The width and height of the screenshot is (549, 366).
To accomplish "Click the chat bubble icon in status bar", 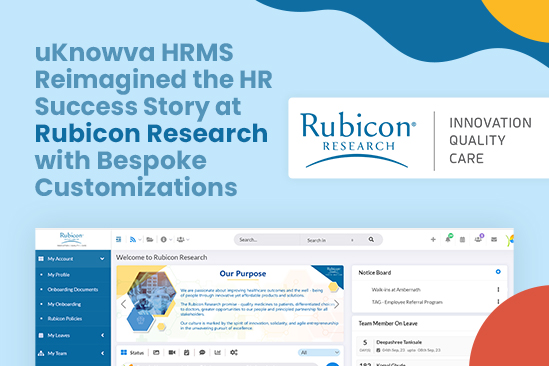I will 202,352.
